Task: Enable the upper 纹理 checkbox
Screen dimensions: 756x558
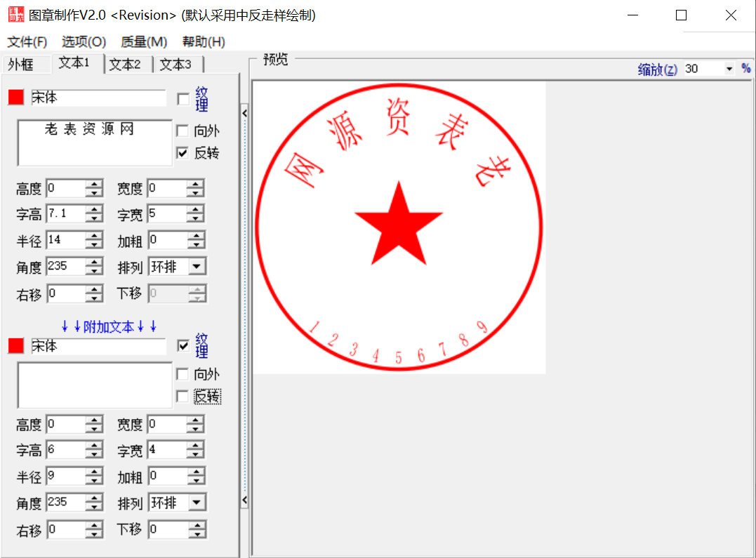Action: point(183,99)
